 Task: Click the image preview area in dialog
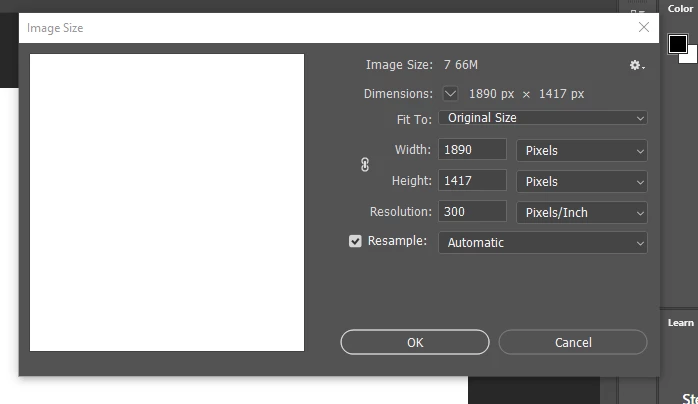pyautogui.click(x=167, y=202)
